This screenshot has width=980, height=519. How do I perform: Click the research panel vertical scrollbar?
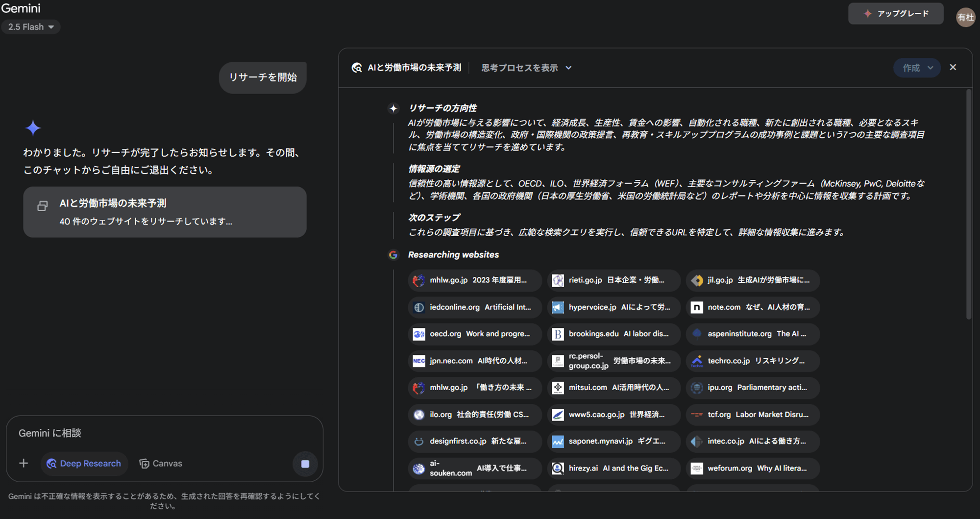(968, 204)
